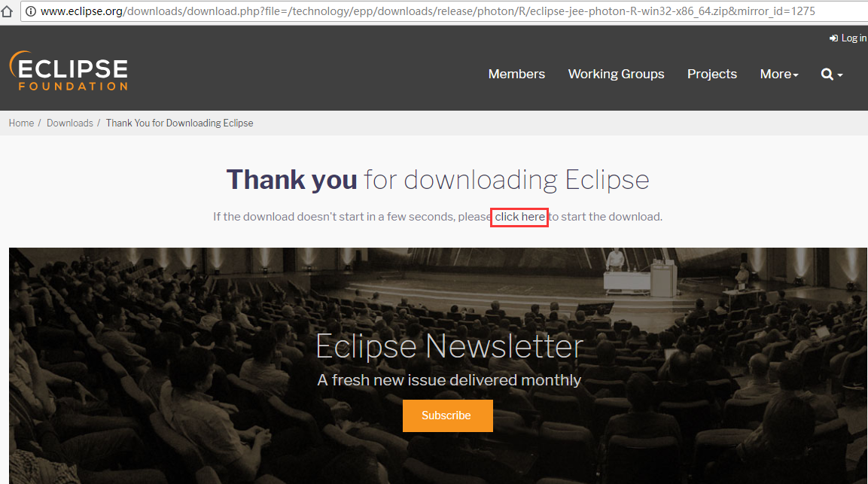Click the site info icon in address bar
The image size is (868, 484).
coord(31,11)
